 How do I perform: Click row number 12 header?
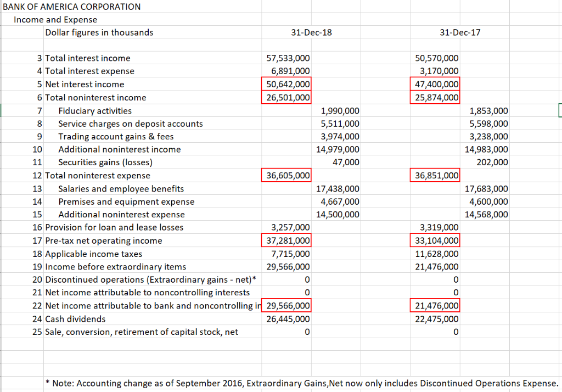[x=37, y=175]
